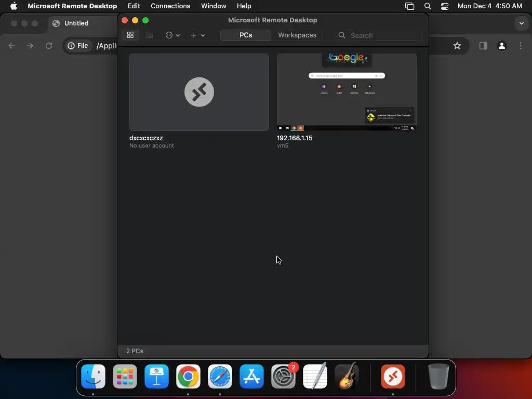Screen dimensions: 532x399
Task: Select the 192.168.1.15 PC thumbnail
Action: click(x=347, y=92)
